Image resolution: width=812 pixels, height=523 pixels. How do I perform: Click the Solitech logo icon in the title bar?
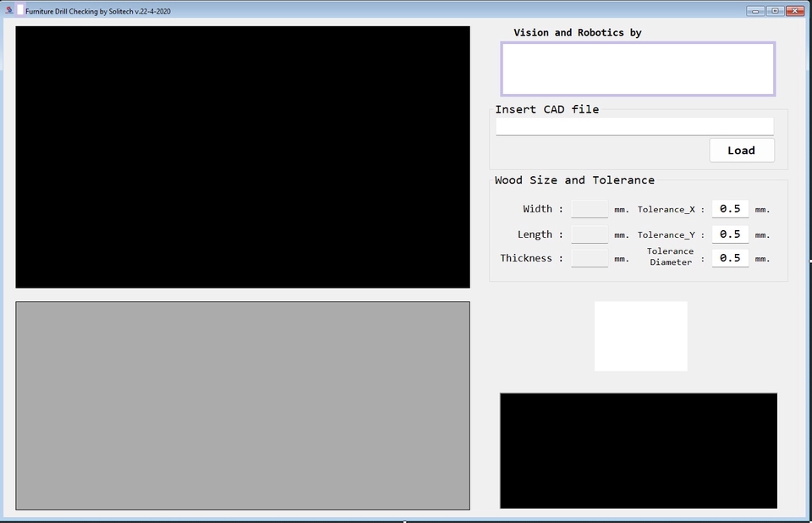pyautogui.click(x=8, y=11)
